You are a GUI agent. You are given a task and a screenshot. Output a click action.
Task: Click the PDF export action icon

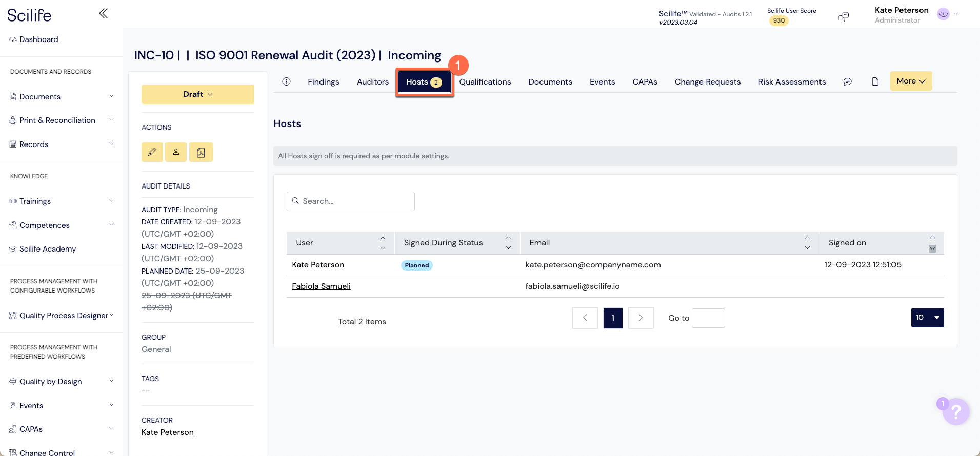coord(201,152)
